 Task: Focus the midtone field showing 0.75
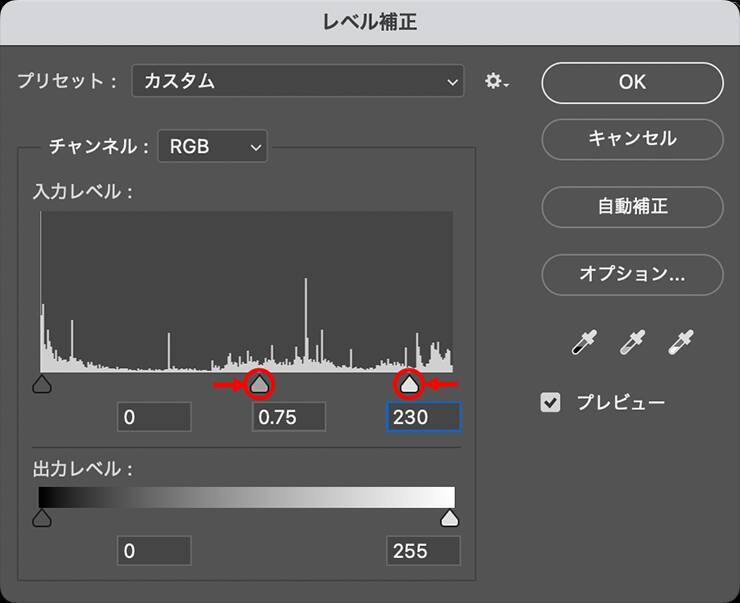click(288, 417)
